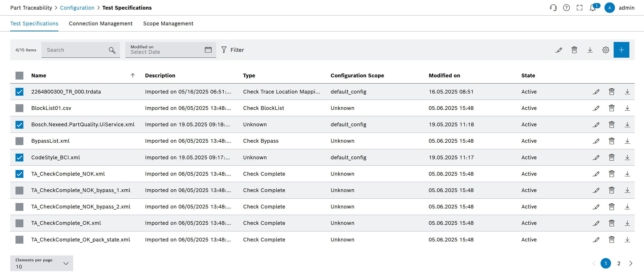Switch to Test Specifications tab

pyautogui.click(x=34, y=24)
